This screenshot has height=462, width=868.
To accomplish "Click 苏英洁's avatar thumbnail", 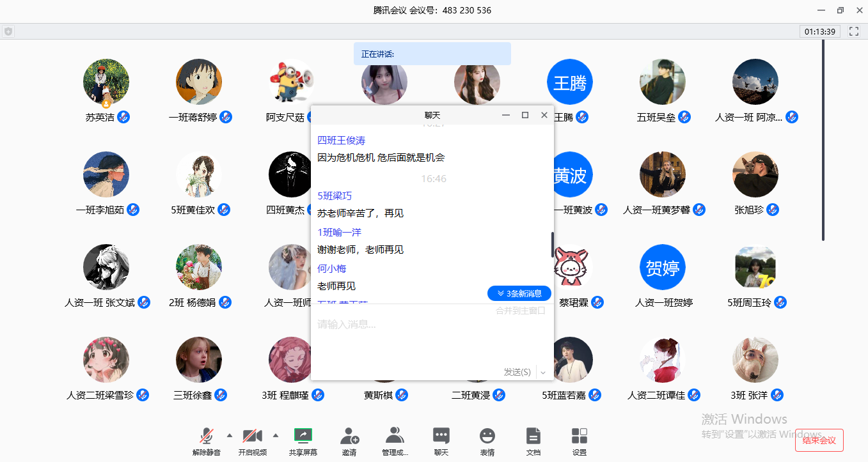I will 106,82.
